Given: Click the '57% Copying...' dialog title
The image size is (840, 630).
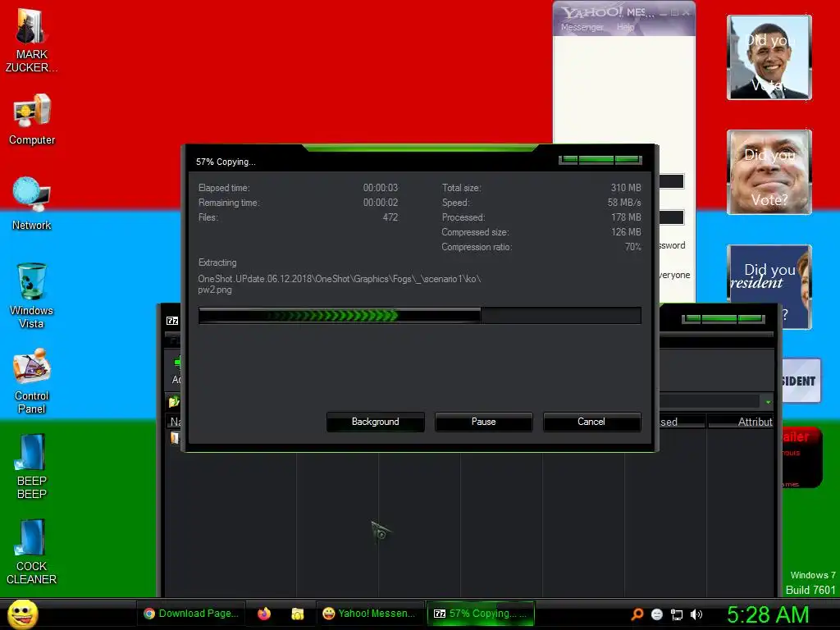Looking at the screenshot, I should [x=226, y=162].
